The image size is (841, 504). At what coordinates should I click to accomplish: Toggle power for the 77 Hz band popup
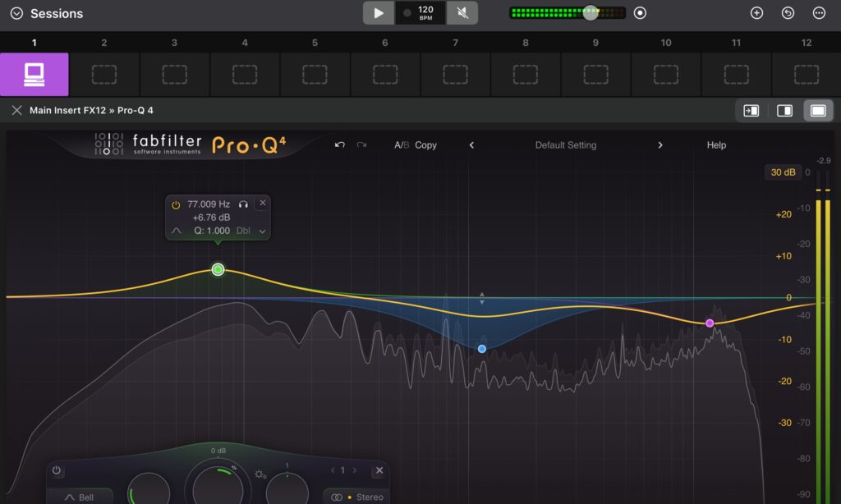176,204
